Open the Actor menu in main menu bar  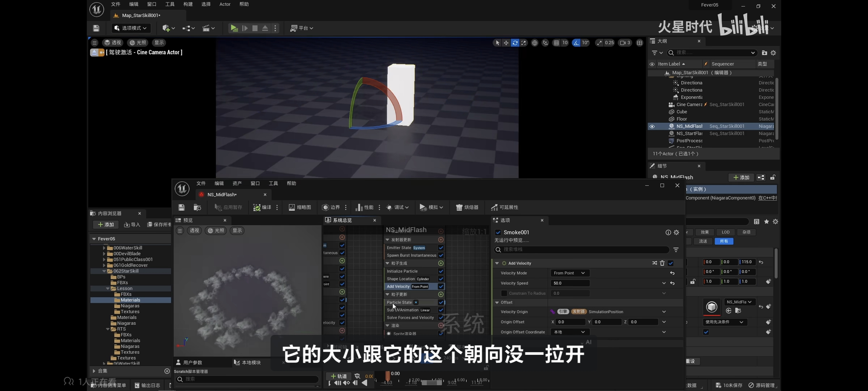pyautogui.click(x=225, y=4)
